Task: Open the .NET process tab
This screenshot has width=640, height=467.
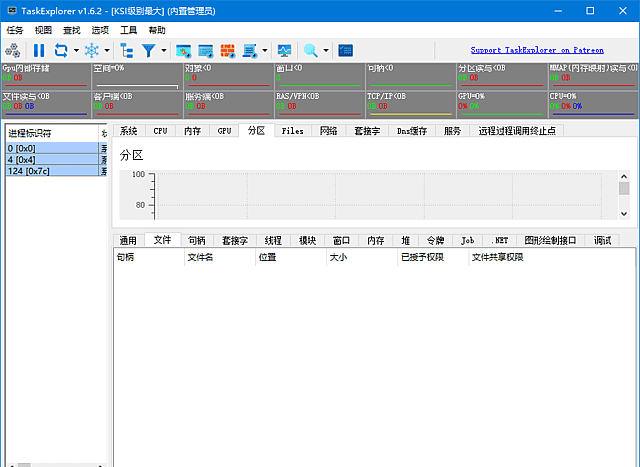Action: 500,240
